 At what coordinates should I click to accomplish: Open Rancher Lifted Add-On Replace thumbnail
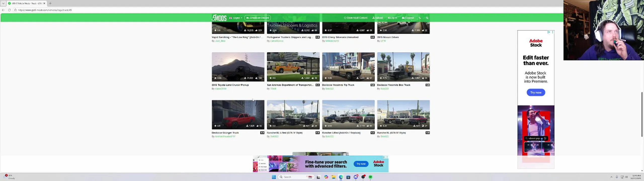click(x=348, y=115)
